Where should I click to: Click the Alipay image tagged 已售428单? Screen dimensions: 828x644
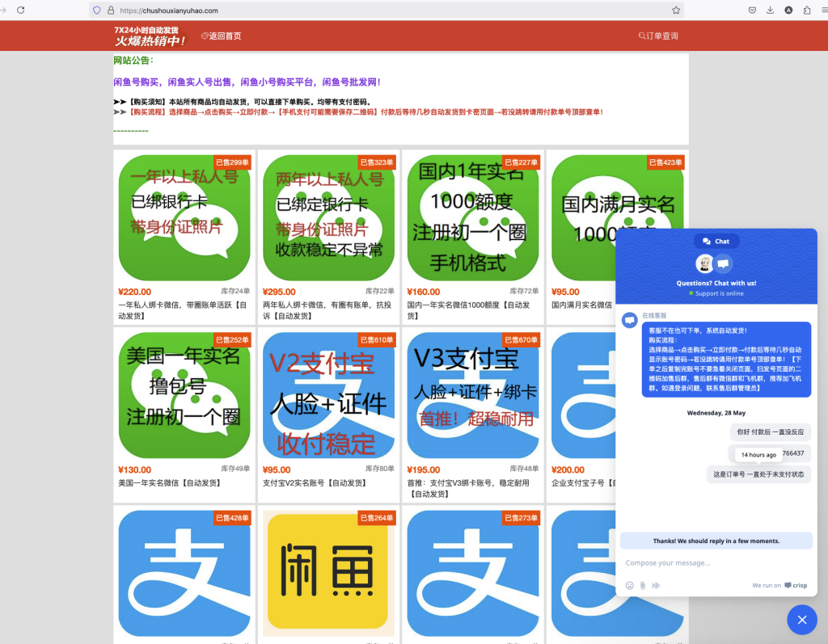tap(184, 573)
